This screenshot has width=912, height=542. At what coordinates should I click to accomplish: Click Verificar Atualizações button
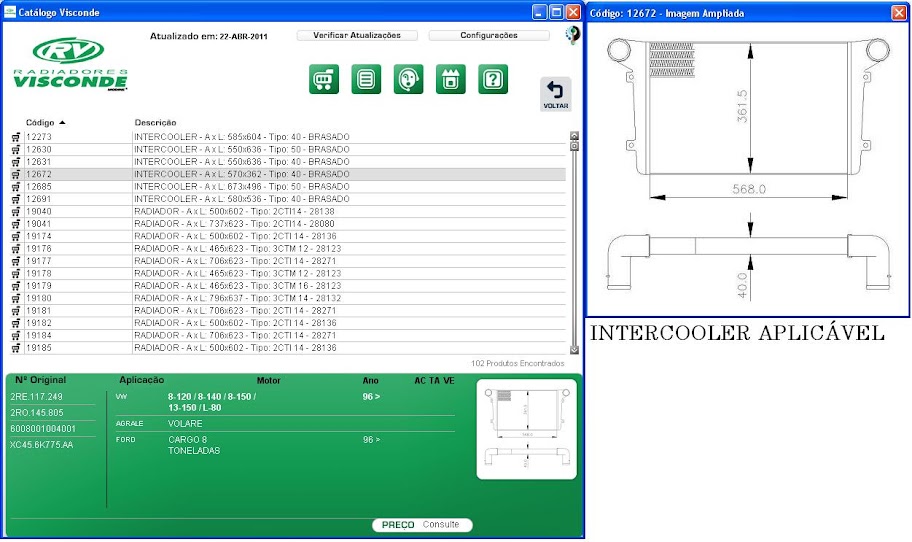pyautogui.click(x=357, y=35)
